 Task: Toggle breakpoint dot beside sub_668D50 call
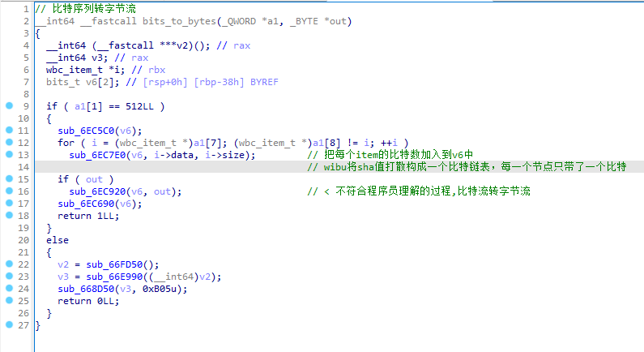(x=9, y=288)
